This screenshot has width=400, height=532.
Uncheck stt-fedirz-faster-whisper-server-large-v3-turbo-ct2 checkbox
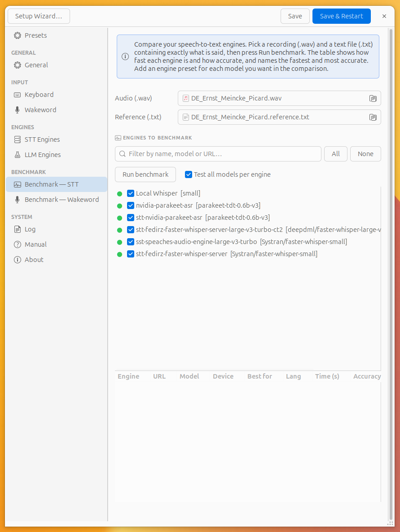click(x=130, y=230)
